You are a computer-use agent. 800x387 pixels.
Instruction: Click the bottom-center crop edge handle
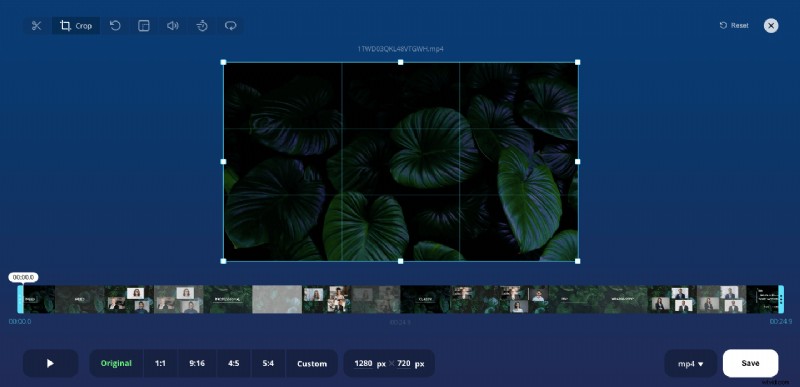pos(401,261)
